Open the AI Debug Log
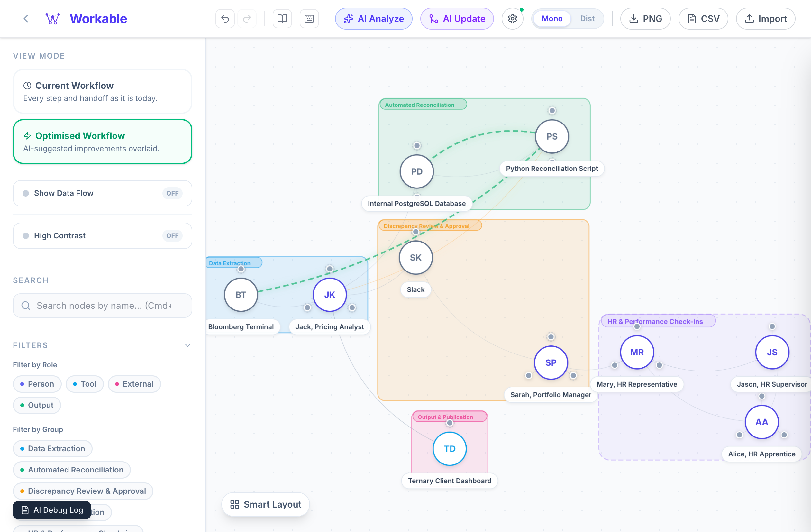The width and height of the screenshot is (811, 532). pos(52,510)
